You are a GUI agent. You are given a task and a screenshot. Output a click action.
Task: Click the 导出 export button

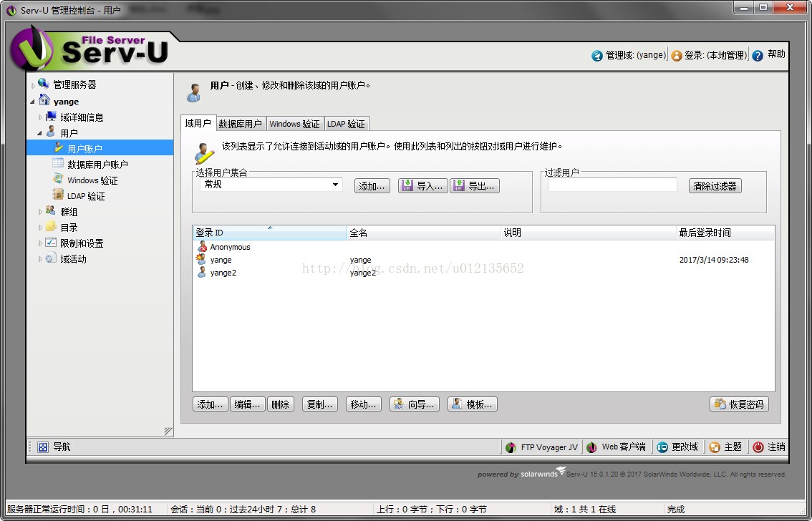[474, 186]
